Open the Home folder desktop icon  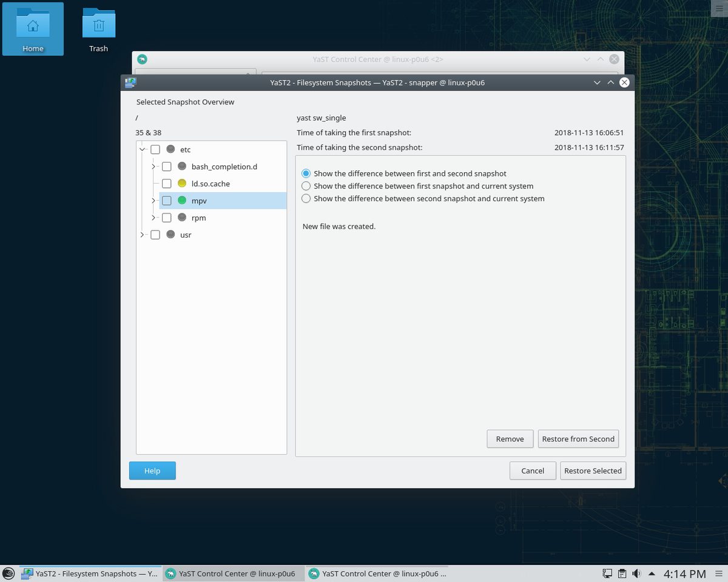tap(33, 29)
